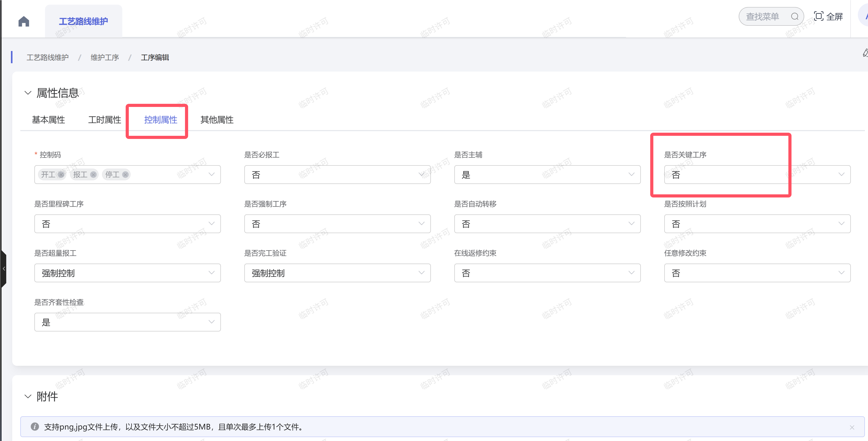The width and height of the screenshot is (868, 441).
Task: Switch to the 基本属性 tab
Action: [48, 120]
